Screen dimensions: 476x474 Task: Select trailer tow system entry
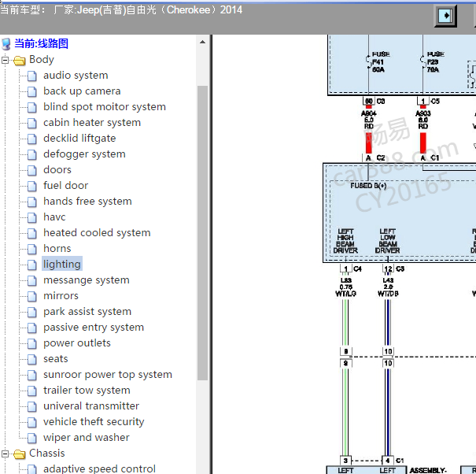[87, 390]
